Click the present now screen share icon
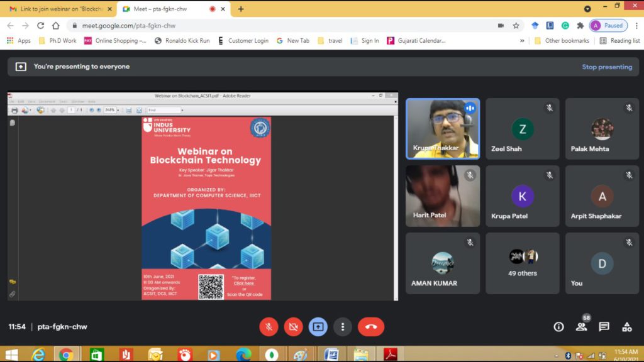 [318, 327]
